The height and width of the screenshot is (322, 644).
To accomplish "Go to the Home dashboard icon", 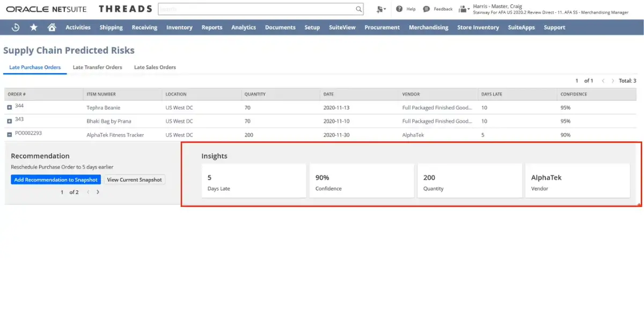I will (x=52, y=27).
